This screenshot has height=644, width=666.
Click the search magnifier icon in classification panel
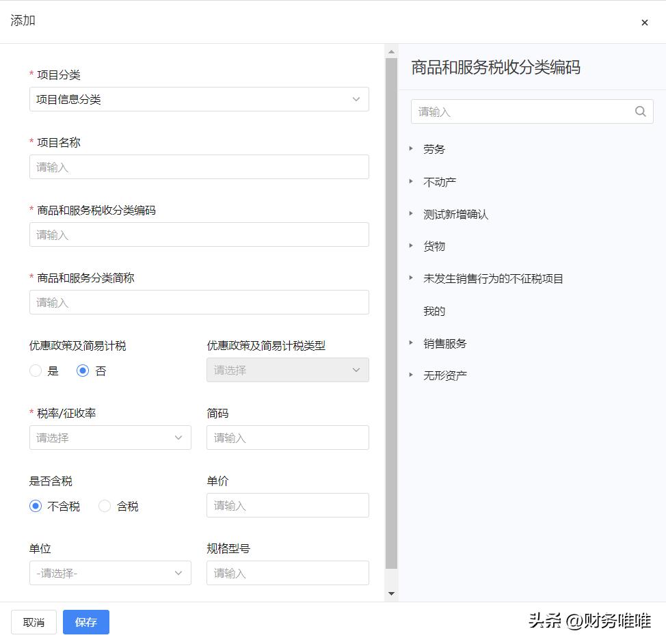pos(640,111)
